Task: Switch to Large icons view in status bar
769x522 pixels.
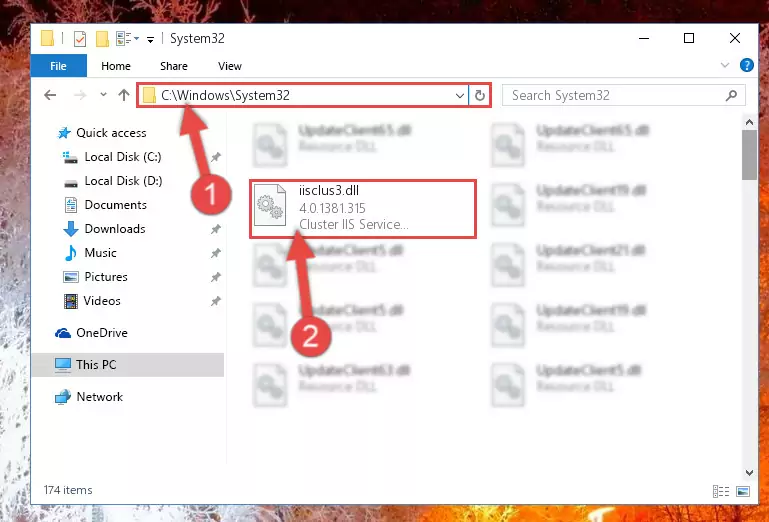Action: point(743,491)
